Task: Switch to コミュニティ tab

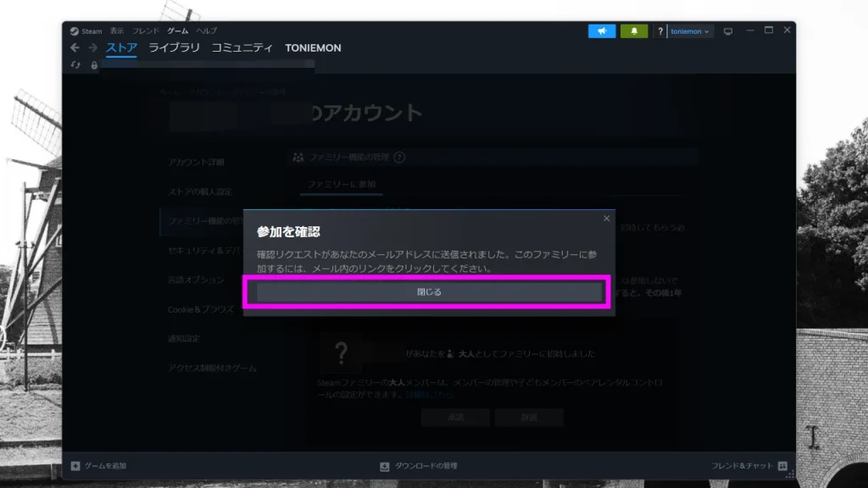Action: [x=242, y=48]
